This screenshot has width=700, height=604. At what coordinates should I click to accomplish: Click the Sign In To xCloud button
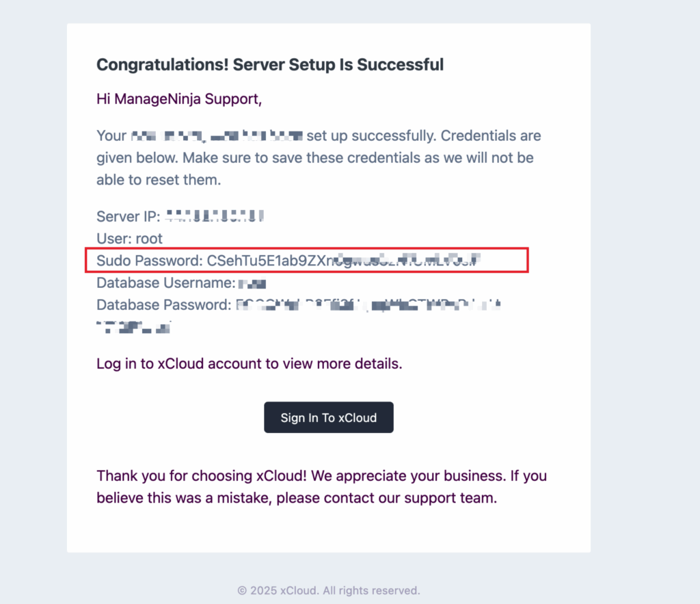point(329,417)
